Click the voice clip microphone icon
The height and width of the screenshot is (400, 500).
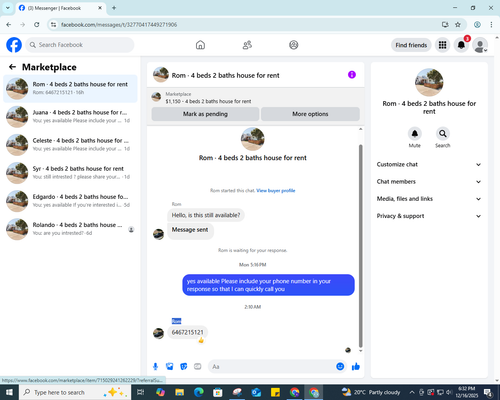pos(155,367)
